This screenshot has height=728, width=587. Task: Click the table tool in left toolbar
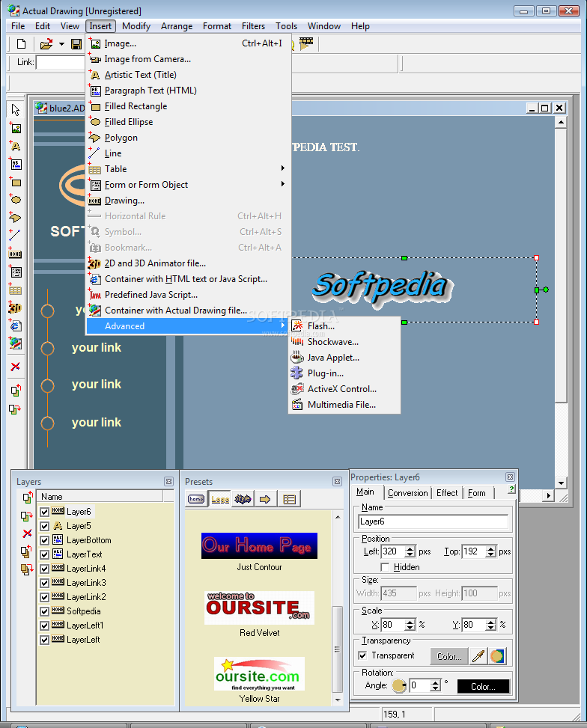click(x=15, y=290)
